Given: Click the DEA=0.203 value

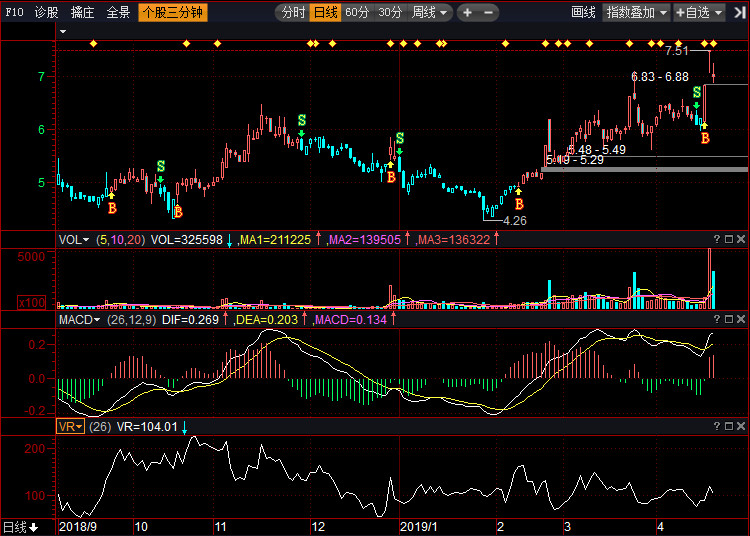Looking at the screenshot, I should pos(267,319).
